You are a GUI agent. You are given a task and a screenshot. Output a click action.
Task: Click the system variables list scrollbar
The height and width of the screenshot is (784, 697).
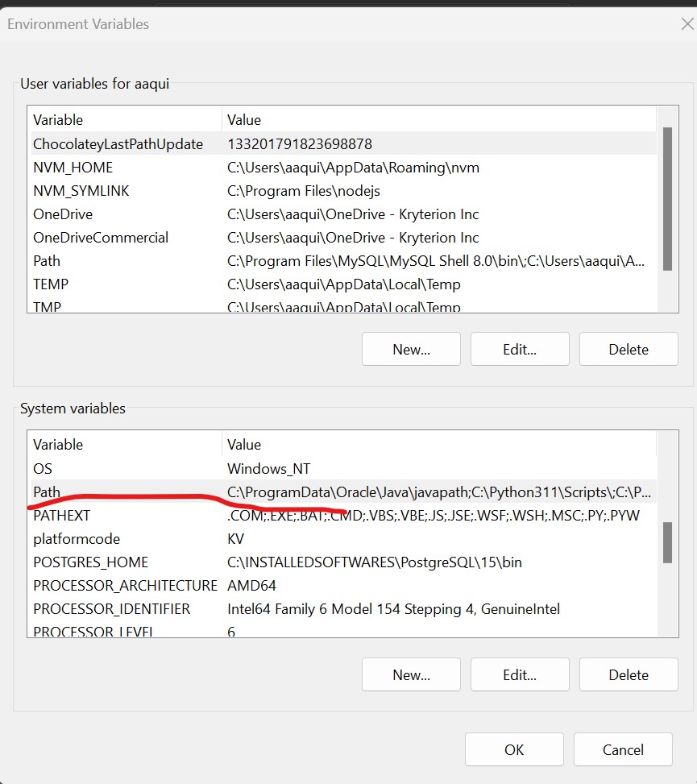[667, 541]
